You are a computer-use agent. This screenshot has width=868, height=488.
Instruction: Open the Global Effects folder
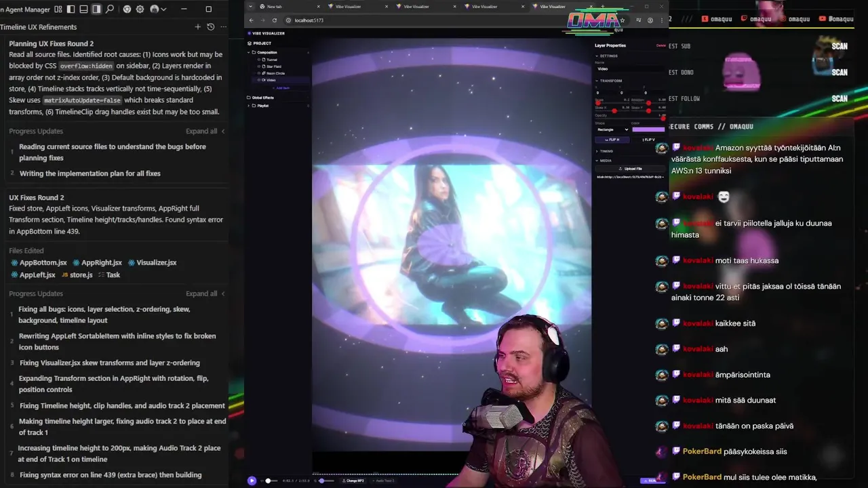262,98
